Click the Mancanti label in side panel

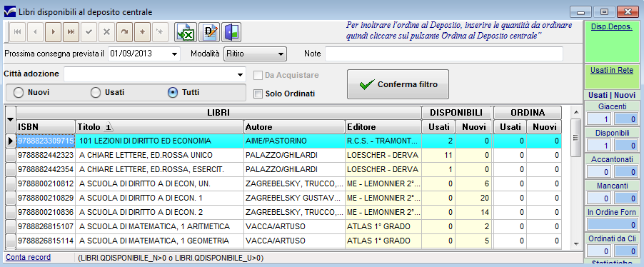613,186
